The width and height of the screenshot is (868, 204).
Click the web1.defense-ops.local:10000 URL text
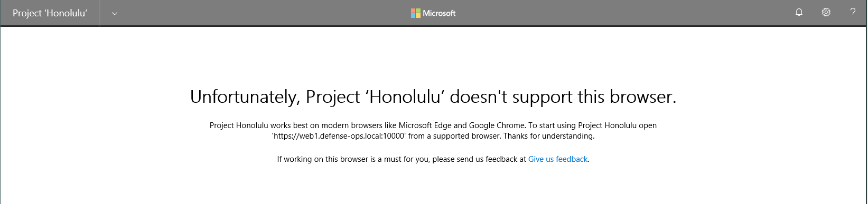339,136
